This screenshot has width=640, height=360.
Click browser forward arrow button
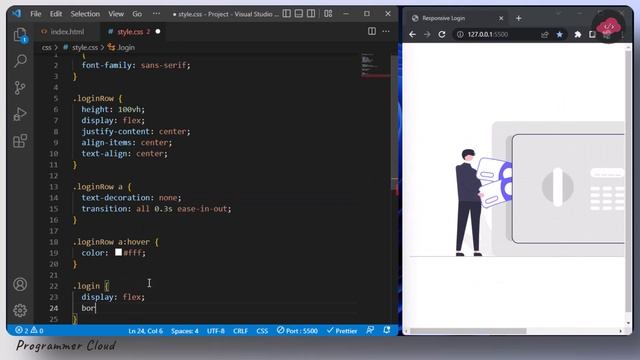[x=427, y=34]
